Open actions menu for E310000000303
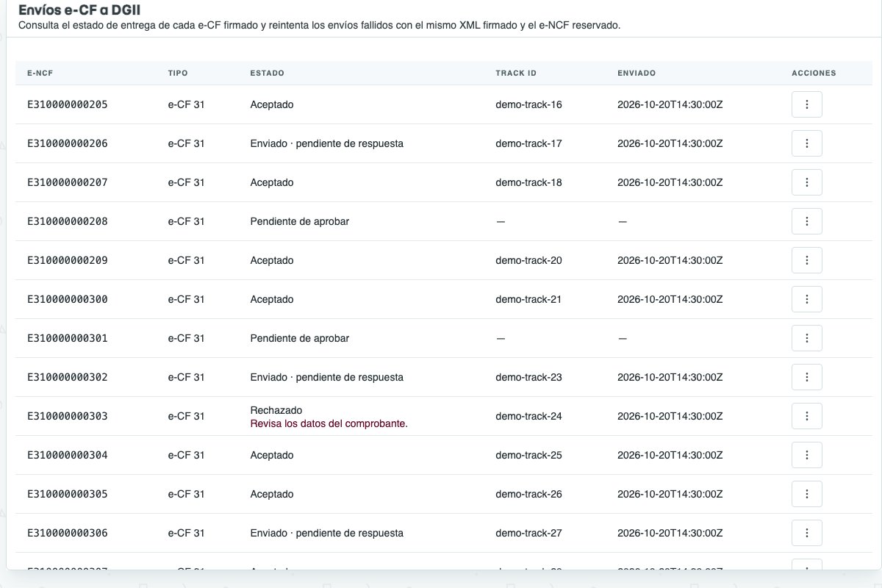Viewport: 882px width, 588px height. click(806, 416)
